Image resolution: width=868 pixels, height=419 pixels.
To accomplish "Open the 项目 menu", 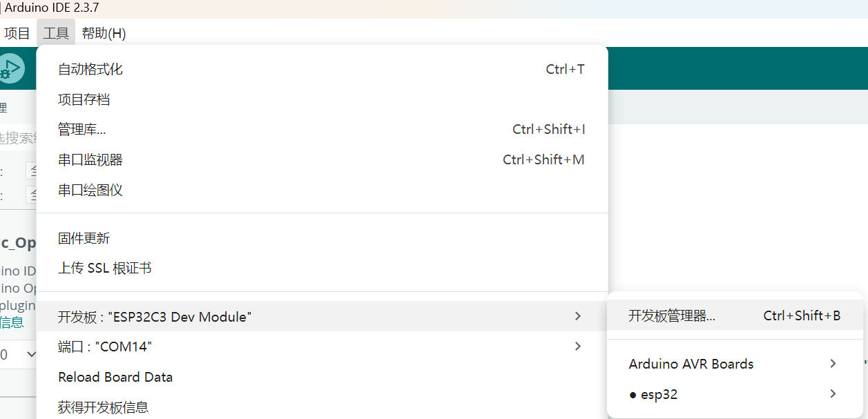I will point(17,33).
